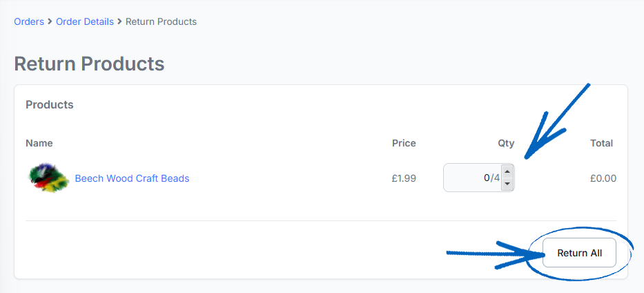Click the Qty column header

click(x=506, y=143)
